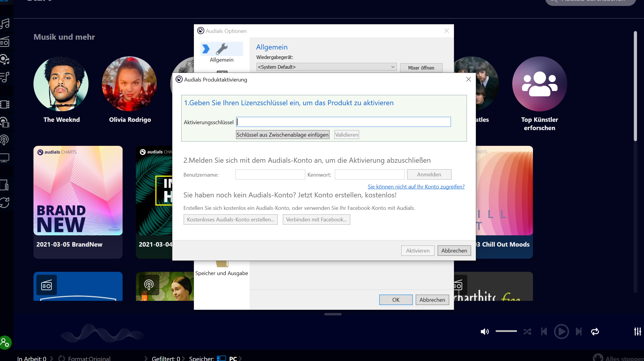
Task: Open the radio sidebar section
Action: [5, 42]
